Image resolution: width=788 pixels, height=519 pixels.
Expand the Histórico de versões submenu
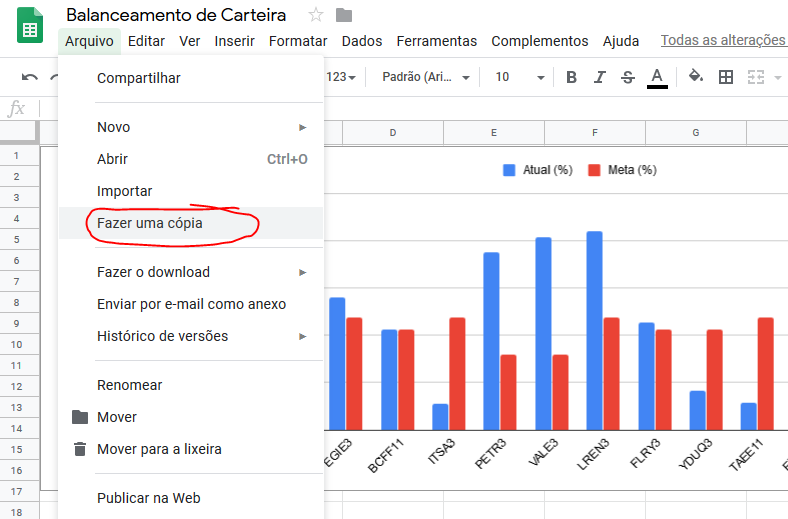coord(303,336)
